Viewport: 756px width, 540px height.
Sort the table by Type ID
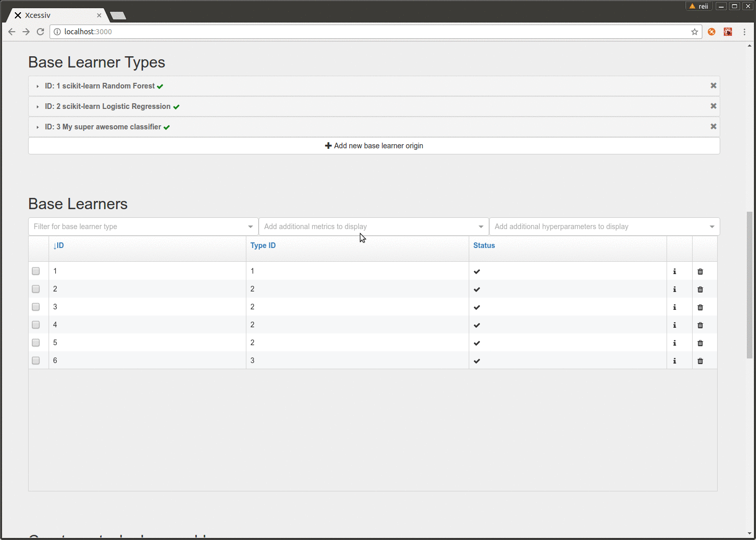pos(263,245)
